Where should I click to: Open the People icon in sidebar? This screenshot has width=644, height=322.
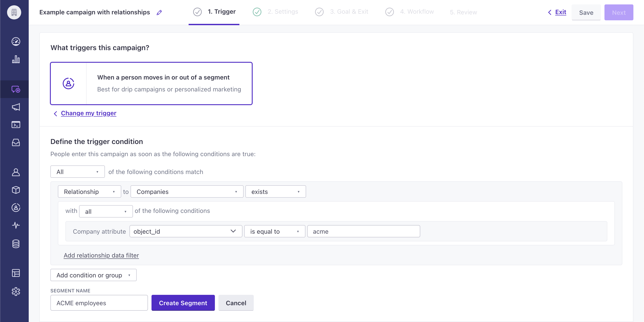point(16,172)
